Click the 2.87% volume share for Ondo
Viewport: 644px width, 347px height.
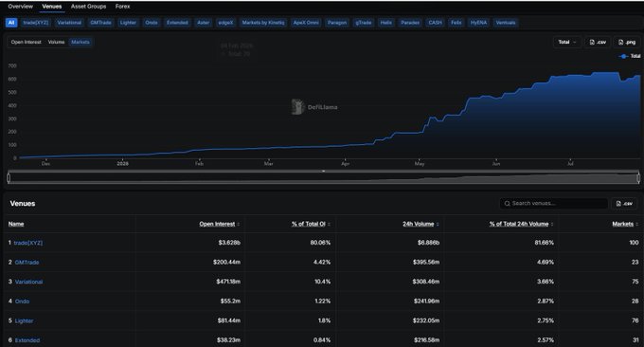[x=546, y=301]
